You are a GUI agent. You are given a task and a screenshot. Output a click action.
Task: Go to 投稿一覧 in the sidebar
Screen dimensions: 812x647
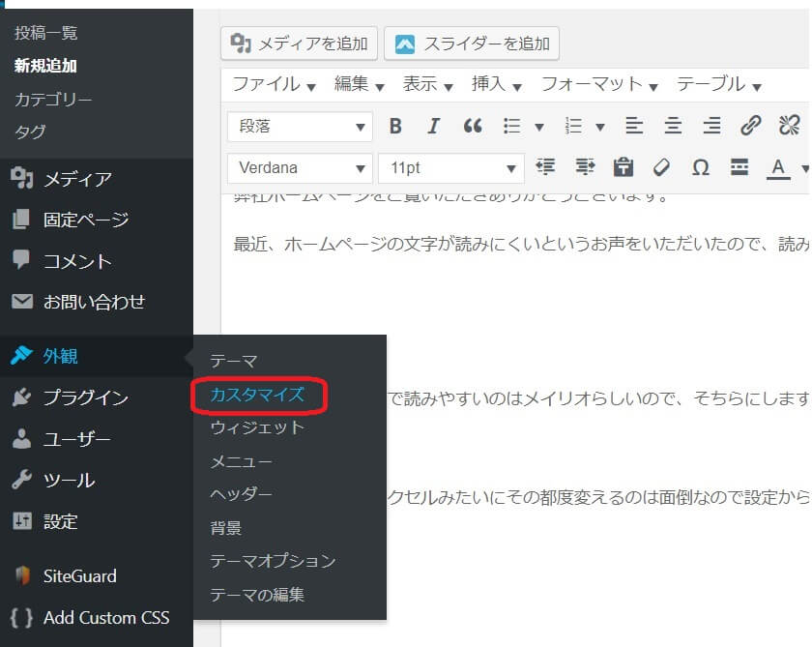tap(45, 33)
